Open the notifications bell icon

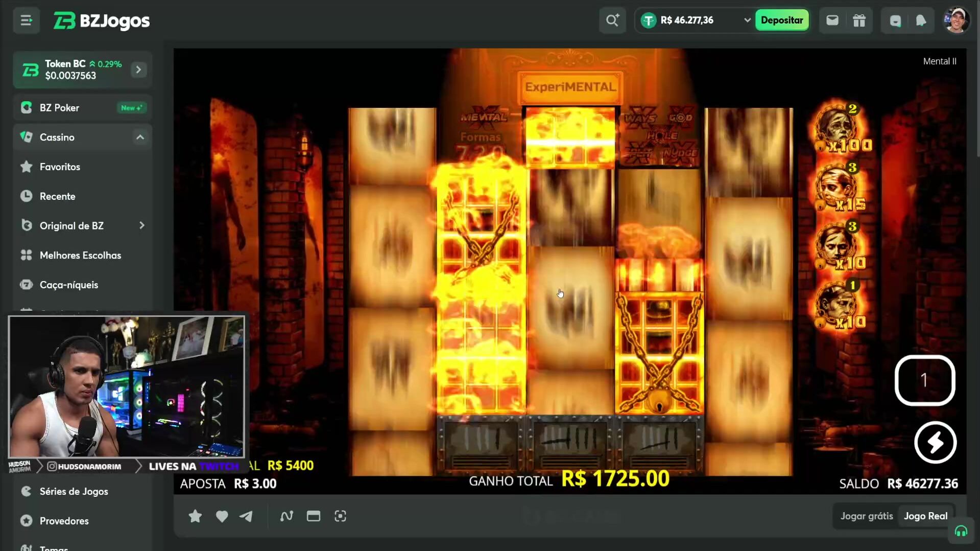coord(921,20)
